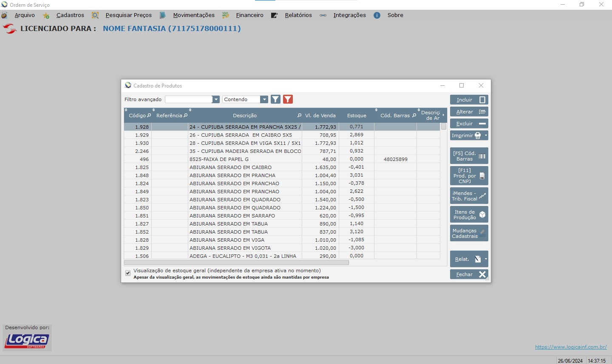Click the F5 Cód. Barras barcode button
Screen dimensions: 612x364
click(x=469, y=156)
